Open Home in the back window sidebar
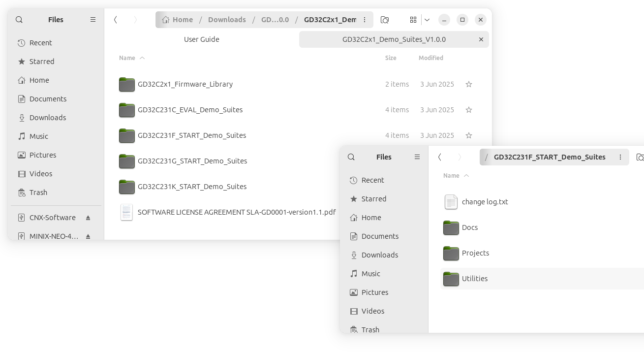 [x=56, y=80]
